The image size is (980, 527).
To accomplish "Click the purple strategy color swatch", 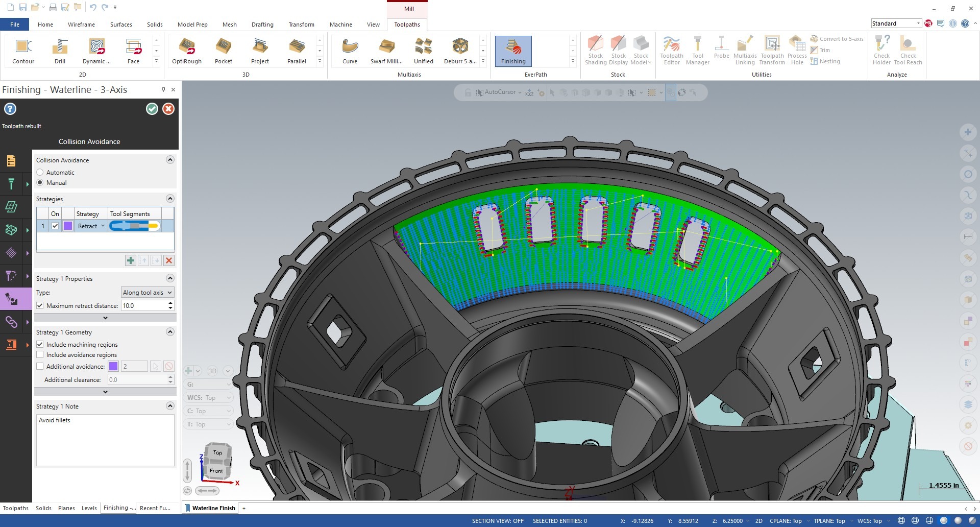I will click(x=68, y=226).
